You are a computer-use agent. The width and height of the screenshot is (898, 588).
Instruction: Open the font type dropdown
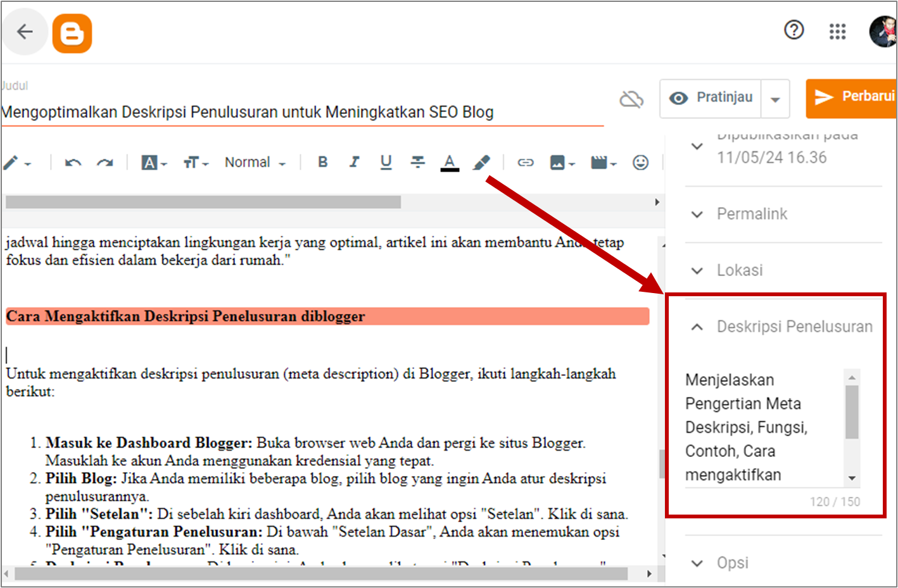pos(154,163)
